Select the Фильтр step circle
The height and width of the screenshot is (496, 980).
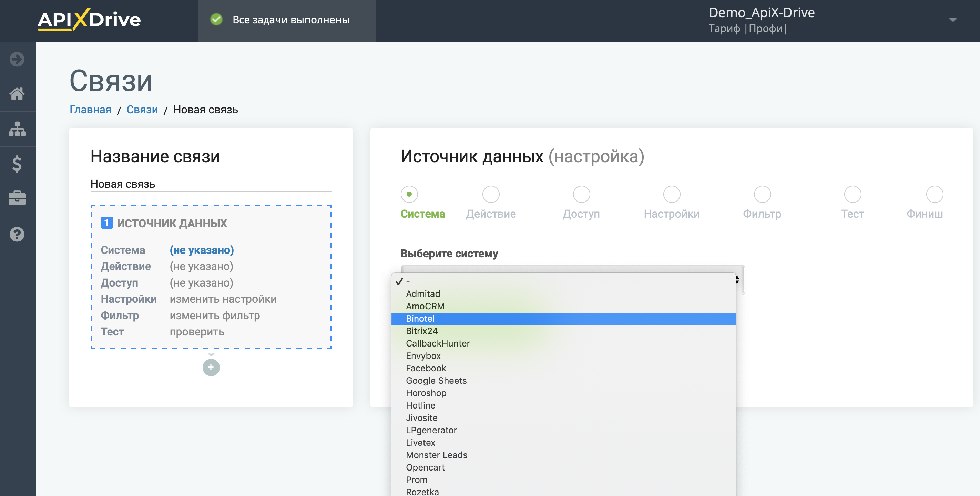[762, 194]
